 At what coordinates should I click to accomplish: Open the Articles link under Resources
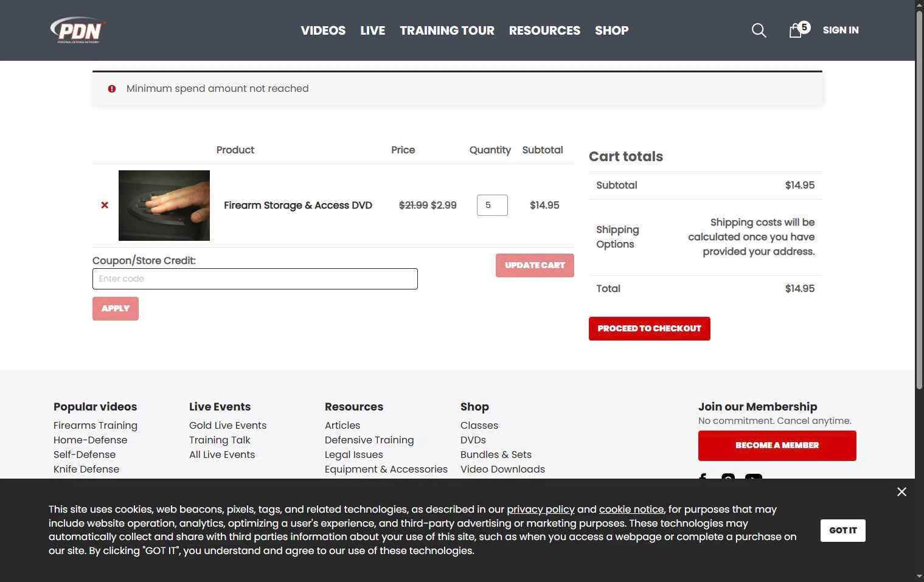click(342, 426)
